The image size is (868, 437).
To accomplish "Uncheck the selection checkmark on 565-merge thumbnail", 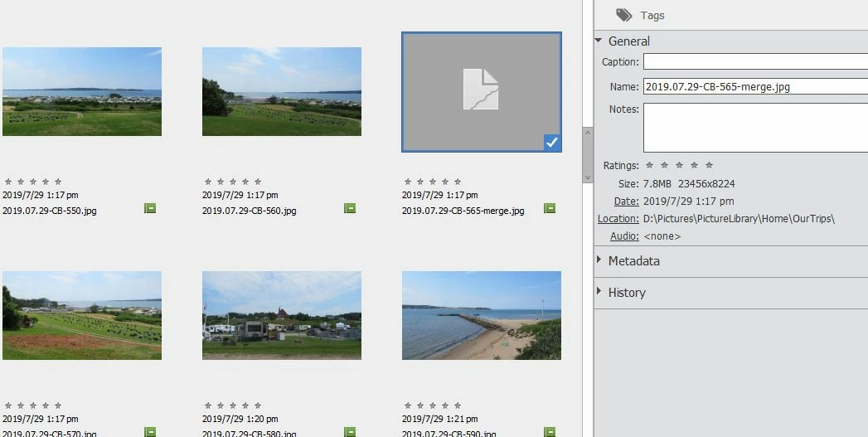I will pyautogui.click(x=552, y=143).
